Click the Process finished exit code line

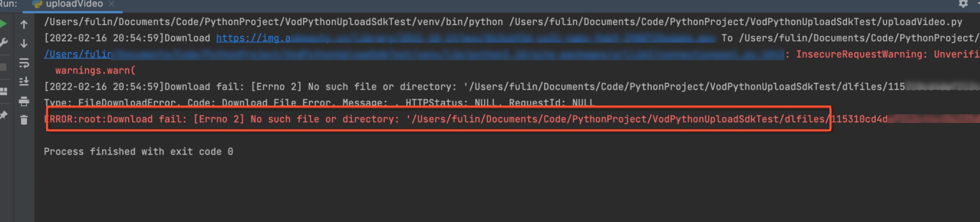tap(139, 152)
